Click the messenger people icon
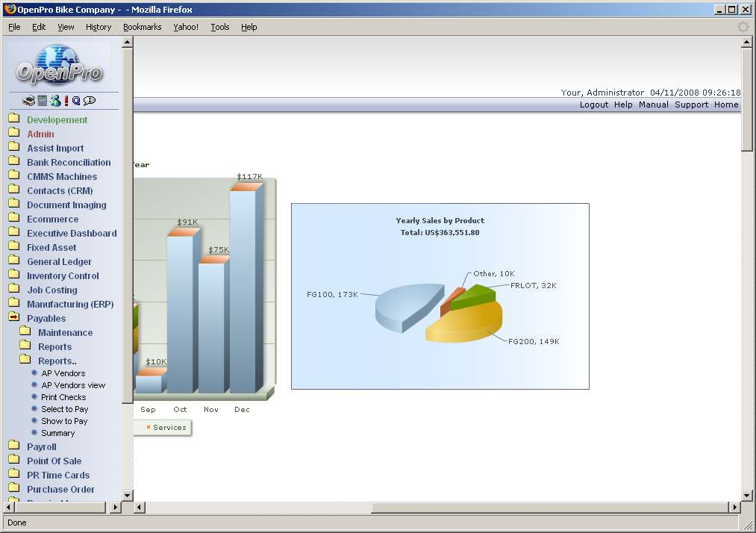 click(x=55, y=101)
